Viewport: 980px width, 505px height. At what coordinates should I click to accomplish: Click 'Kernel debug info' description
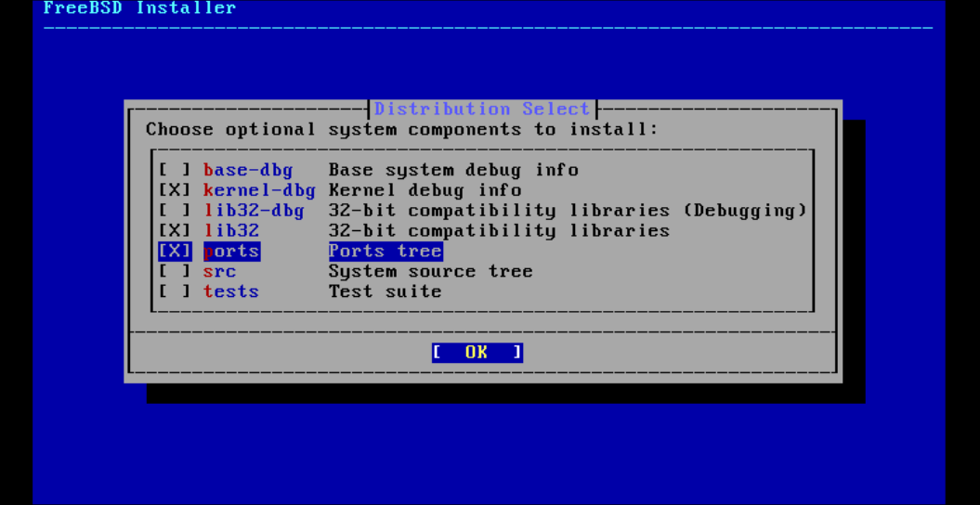coord(425,189)
